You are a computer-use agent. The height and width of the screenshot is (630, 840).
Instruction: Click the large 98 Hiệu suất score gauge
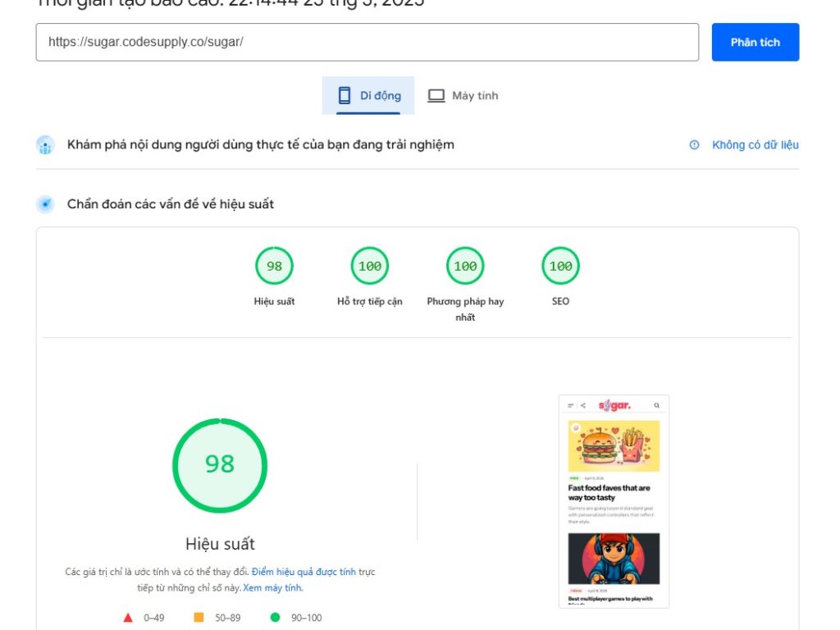219,465
